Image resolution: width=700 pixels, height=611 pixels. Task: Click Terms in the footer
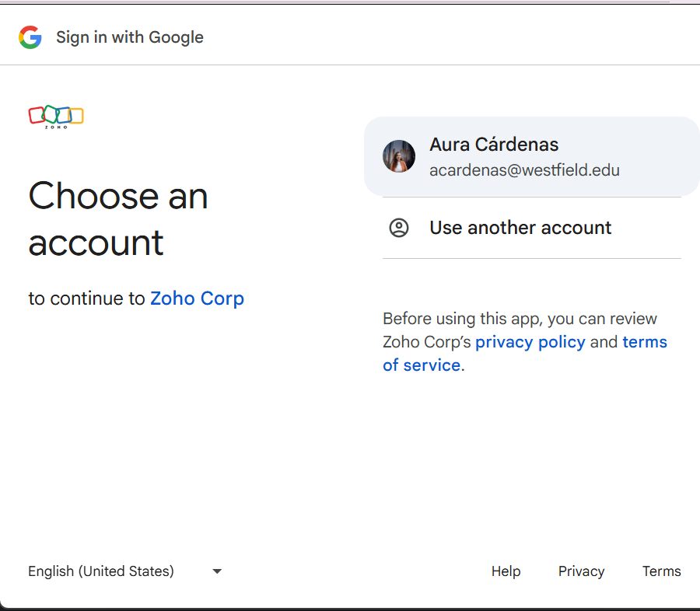tap(661, 571)
